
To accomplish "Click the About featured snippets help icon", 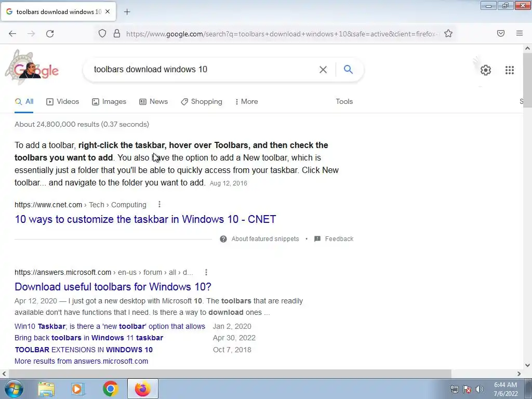I will [223, 239].
